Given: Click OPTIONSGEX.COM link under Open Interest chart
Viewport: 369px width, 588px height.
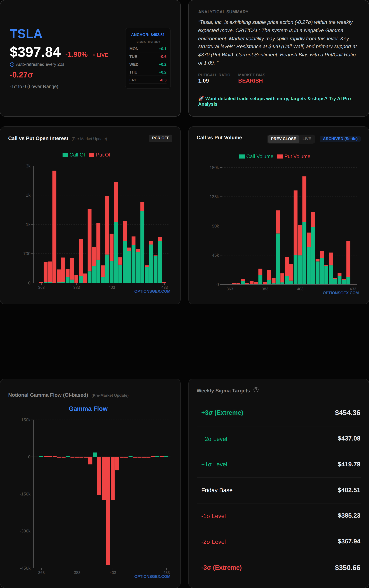Looking at the screenshot, I should [152, 291].
